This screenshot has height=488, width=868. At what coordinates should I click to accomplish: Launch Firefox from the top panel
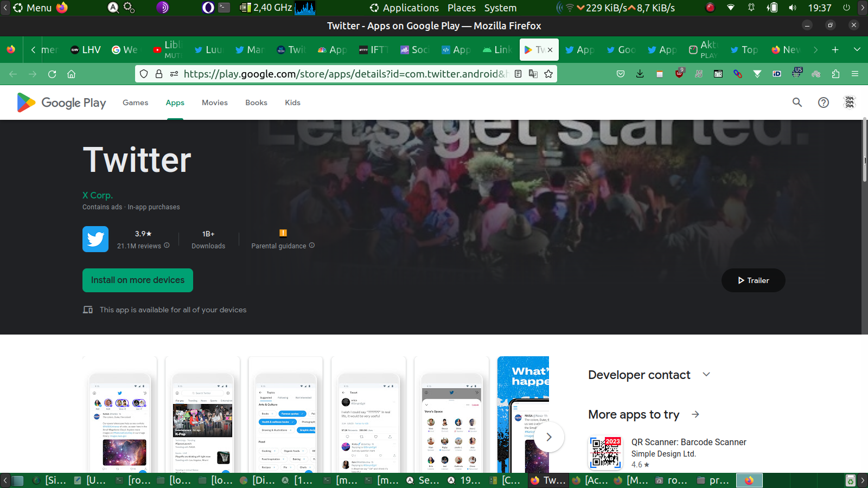(62, 8)
